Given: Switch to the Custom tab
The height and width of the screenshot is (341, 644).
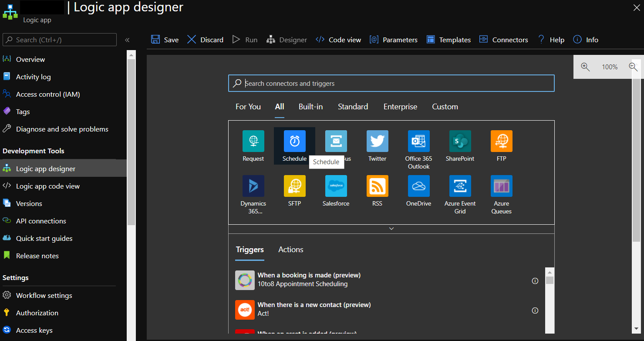Looking at the screenshot, I should click(445, 107).
